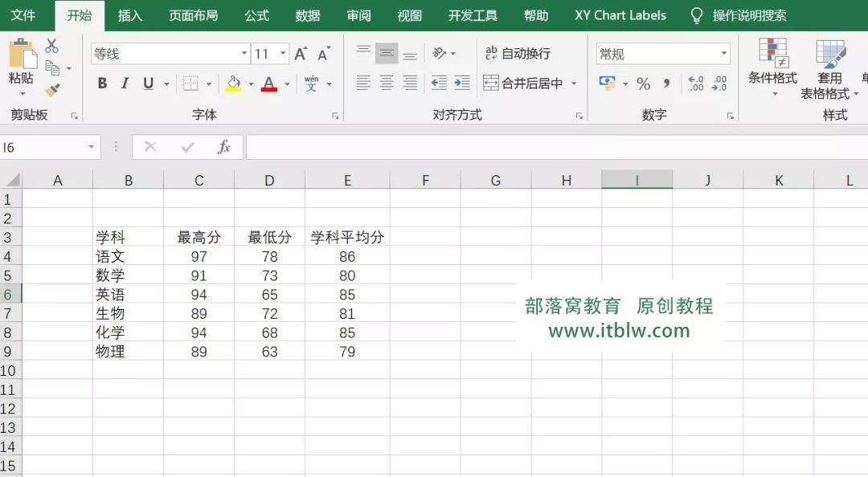The height and width of the screenshot is (477, 868).
Task: Center text horizontally
Action: 387,83
